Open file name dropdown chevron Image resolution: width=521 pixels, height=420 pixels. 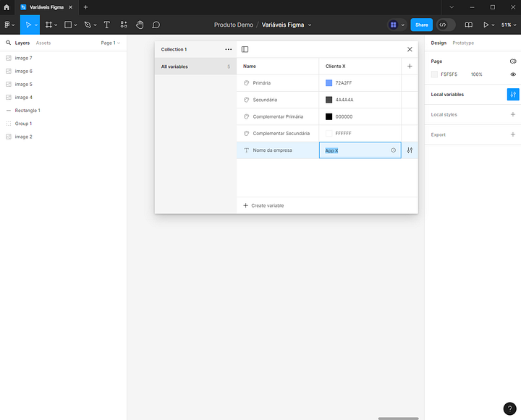click(x=310, y=25)
